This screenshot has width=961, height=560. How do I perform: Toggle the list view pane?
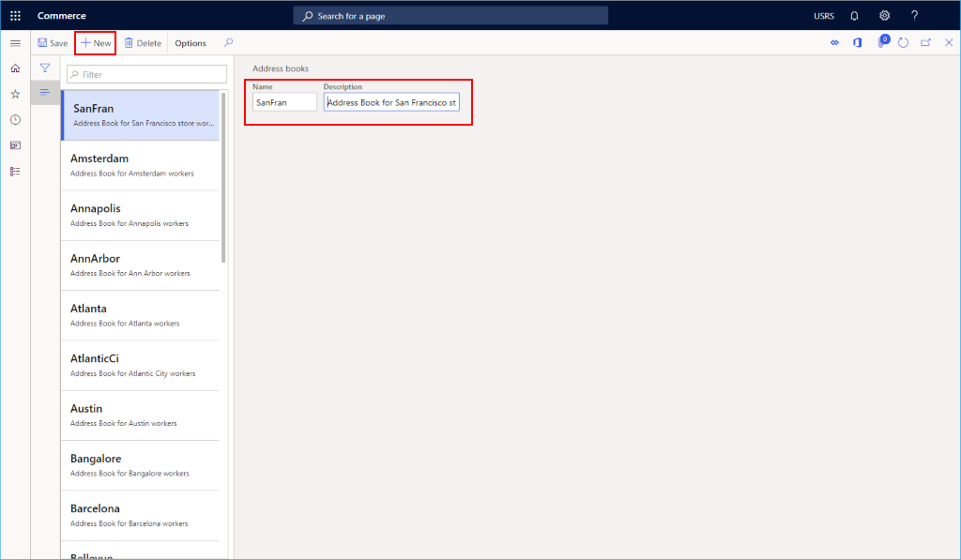tap(44, 92)
